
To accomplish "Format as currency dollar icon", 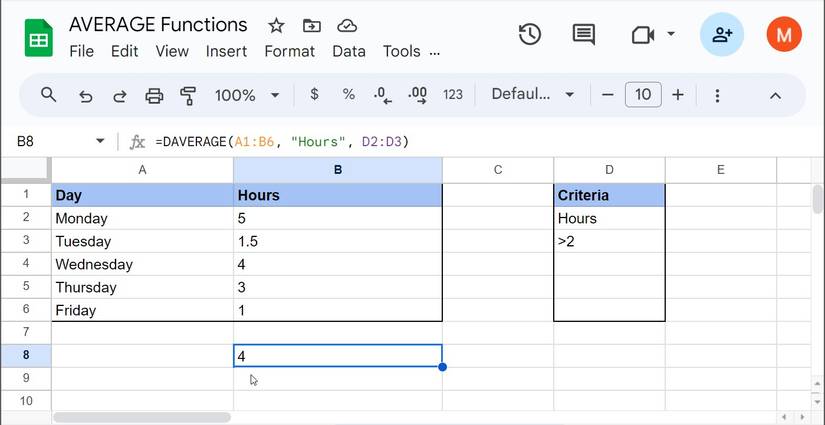I will [314, 95].
